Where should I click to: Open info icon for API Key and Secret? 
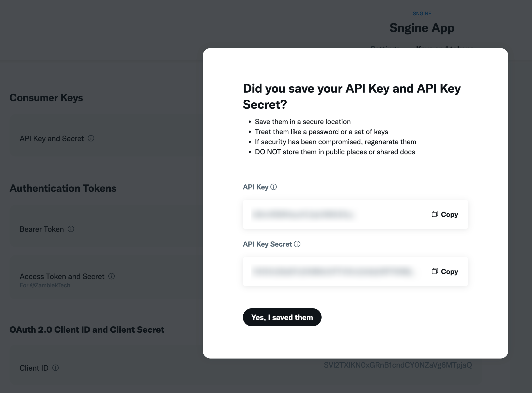[x=91, y=138]
